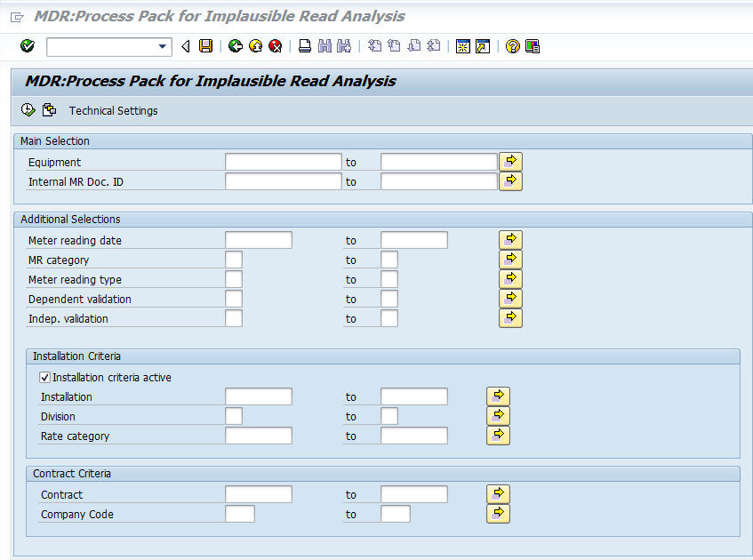Viewport: 753px width, 560px height.
Task: Open multiple selection for Equipment
Action: tap(510, 162)
